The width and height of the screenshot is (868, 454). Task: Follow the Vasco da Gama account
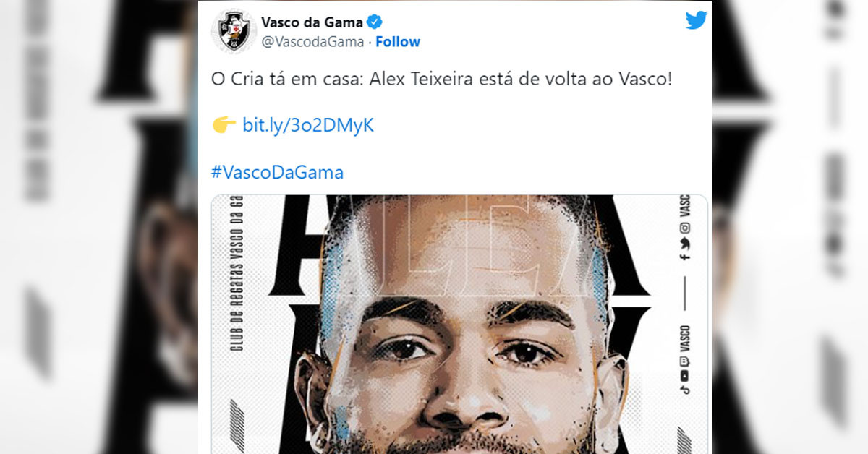pyautogui.click(x=398, y=42)
